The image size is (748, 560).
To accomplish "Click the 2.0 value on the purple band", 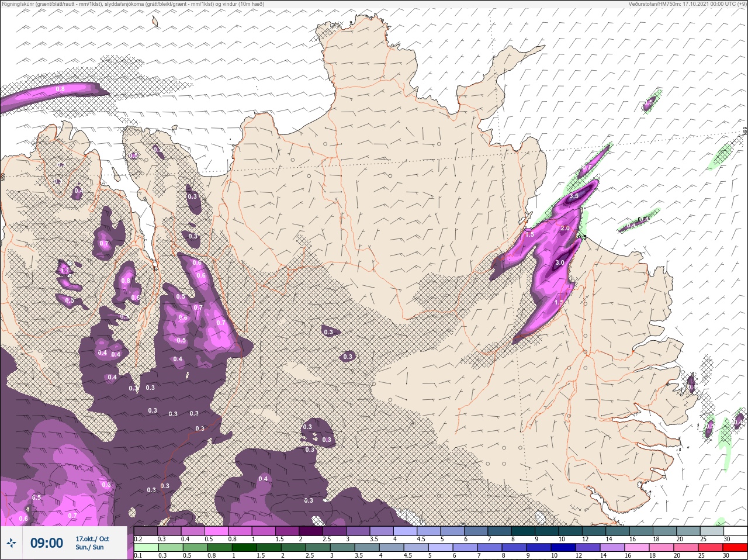I will (x=565, y=228).
